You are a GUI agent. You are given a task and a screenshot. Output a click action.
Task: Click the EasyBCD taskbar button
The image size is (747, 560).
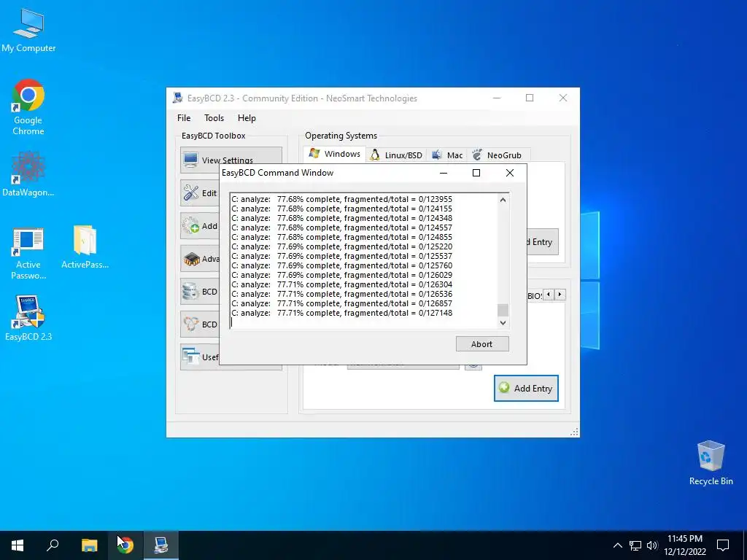pyautogui.click(x=160, y=545)
